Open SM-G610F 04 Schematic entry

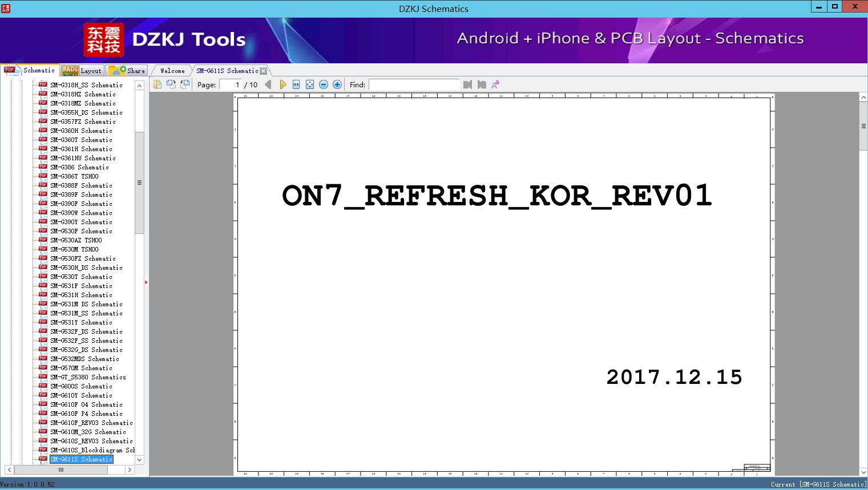coord(86,404)
